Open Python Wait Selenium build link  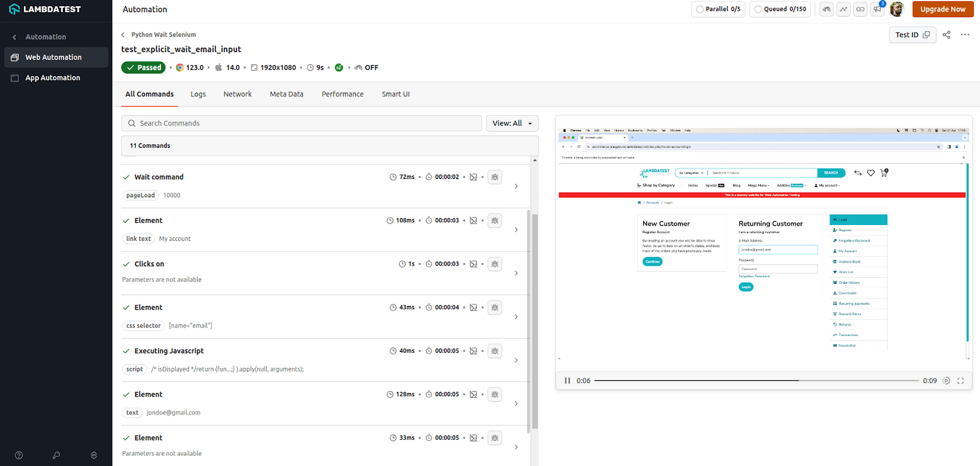coord(164,35)
